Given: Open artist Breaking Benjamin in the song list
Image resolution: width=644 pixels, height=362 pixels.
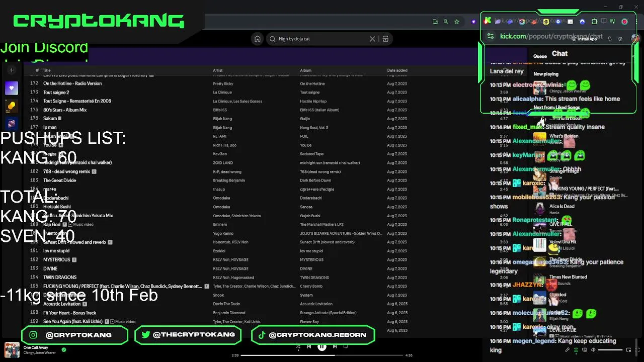Looking at the screenshot, I should [x=229, y=180].
